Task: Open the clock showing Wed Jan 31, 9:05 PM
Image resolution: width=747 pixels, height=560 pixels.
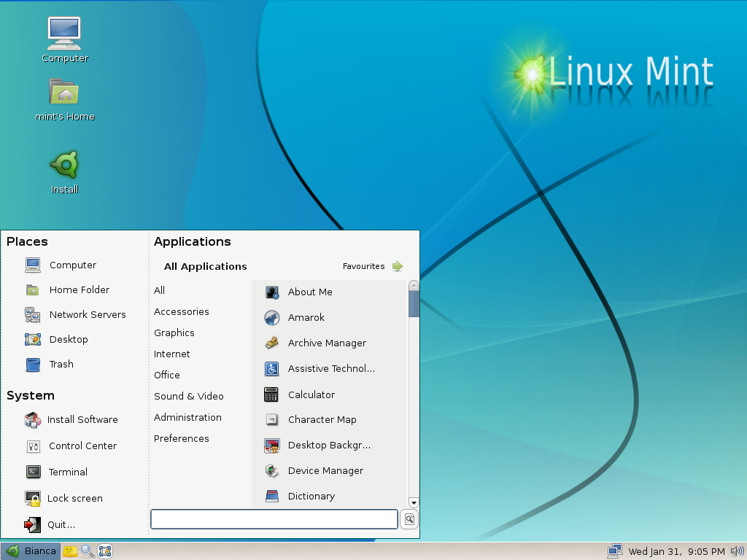Action: point(676,551)
